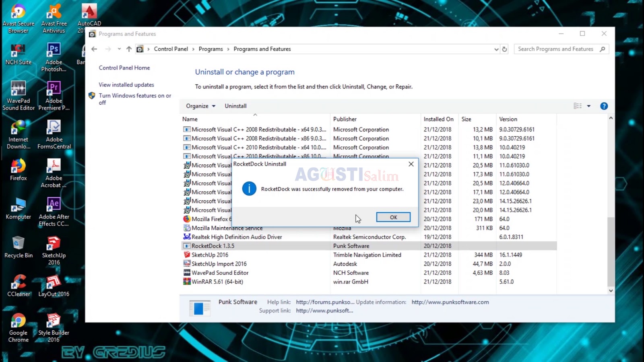This screenshot has height=362, width=644.
Task: Select Visual C++ 2008 Redistributable x64 entry
Action: 369,130
